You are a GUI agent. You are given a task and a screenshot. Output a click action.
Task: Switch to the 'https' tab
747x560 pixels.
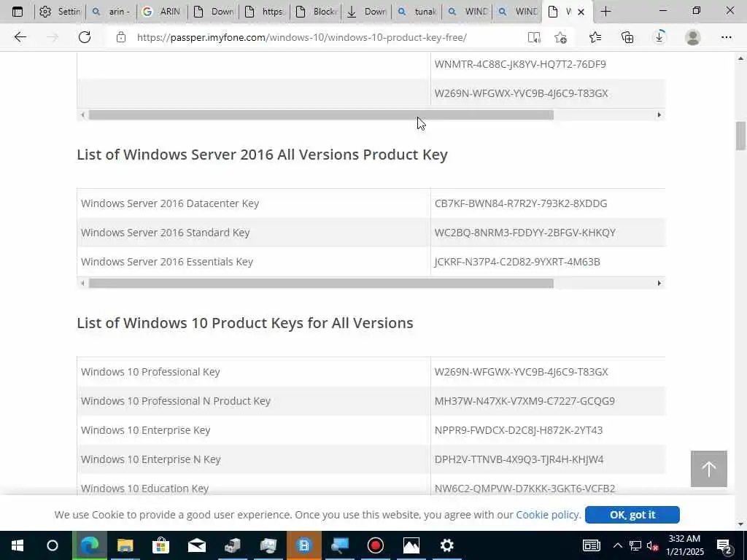(x=264, y=12)
